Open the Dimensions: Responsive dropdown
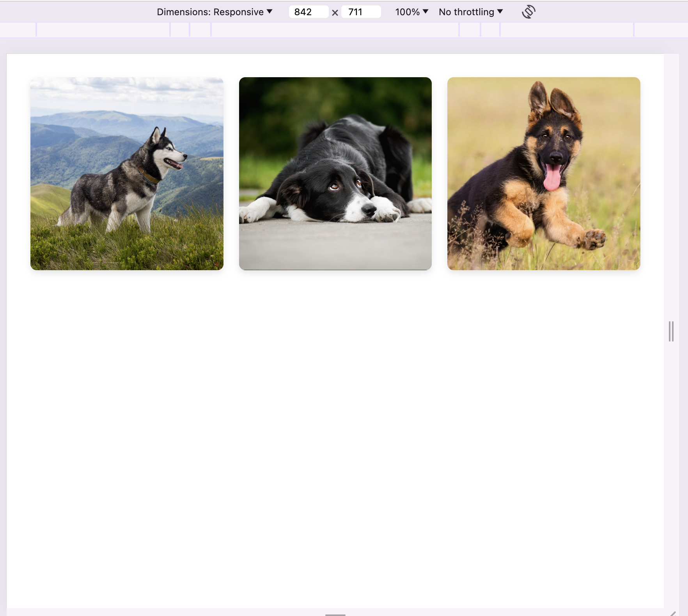This screenshot has width=688, height=616. [215, 12]
